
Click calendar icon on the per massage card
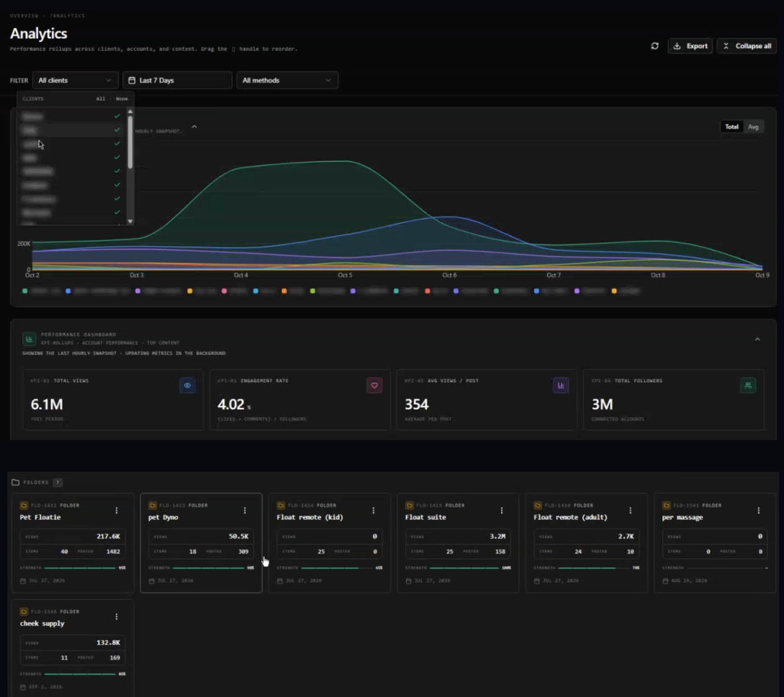click(x=666, y=581)
